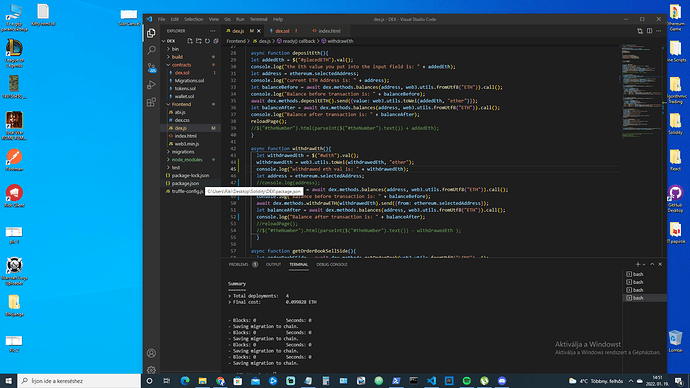Viewport: 690px width, 388px height.
Task: Open the File menu
Action: coord(161,19)
